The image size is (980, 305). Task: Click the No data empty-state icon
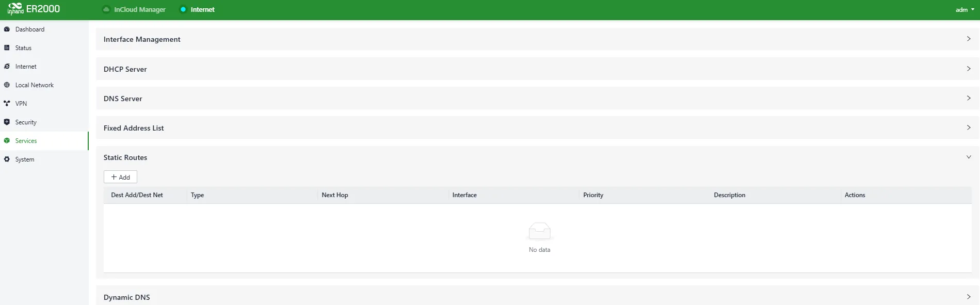[540, 231]
